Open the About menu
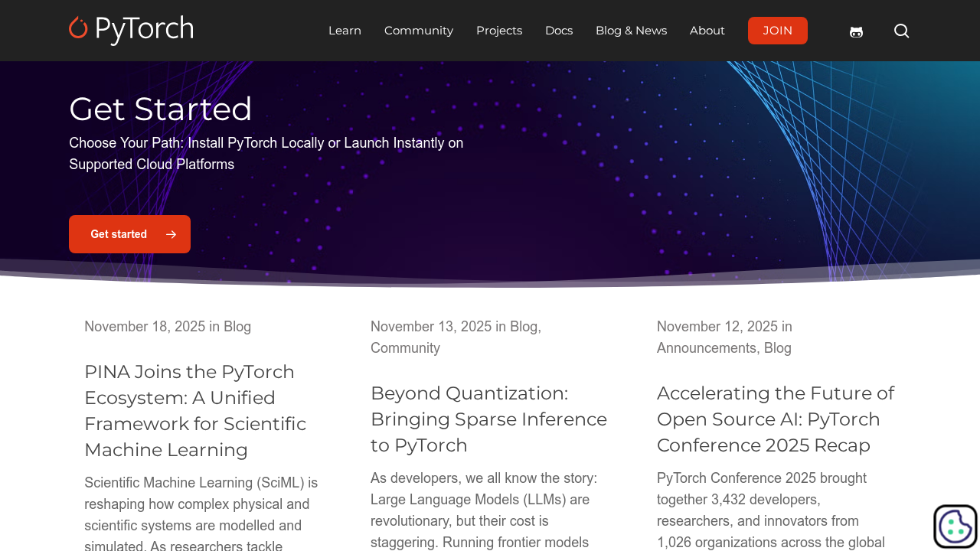Viewport: 980px width, 551px height. click(x=707, y=31)
